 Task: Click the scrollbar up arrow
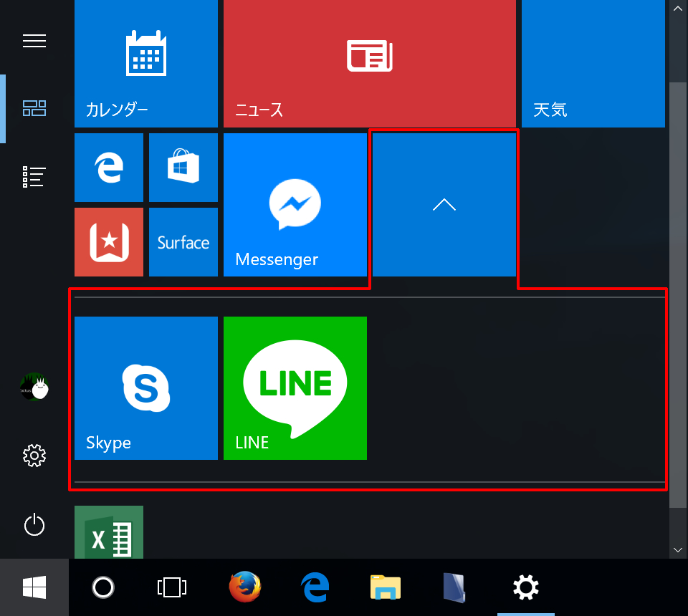click(678, 9)
